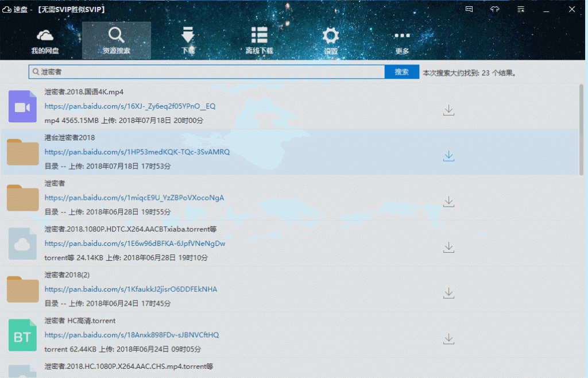Open 离线下载 offline download tab
588x378 pixels.
pos(259,40)
